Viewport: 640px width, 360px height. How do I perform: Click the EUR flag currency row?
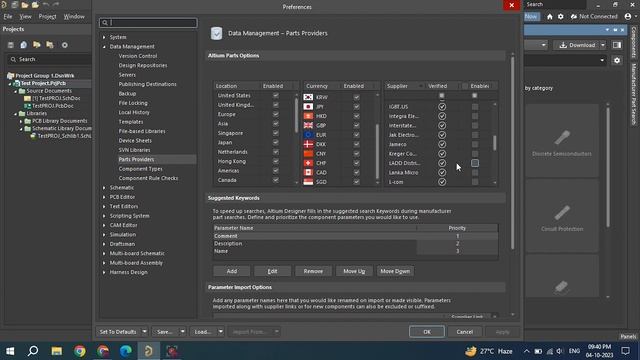339,135
